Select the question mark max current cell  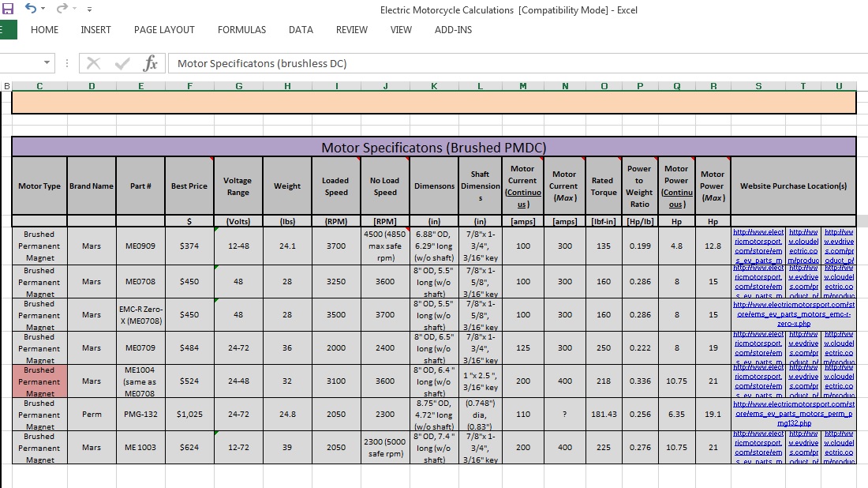click(565, 415)
